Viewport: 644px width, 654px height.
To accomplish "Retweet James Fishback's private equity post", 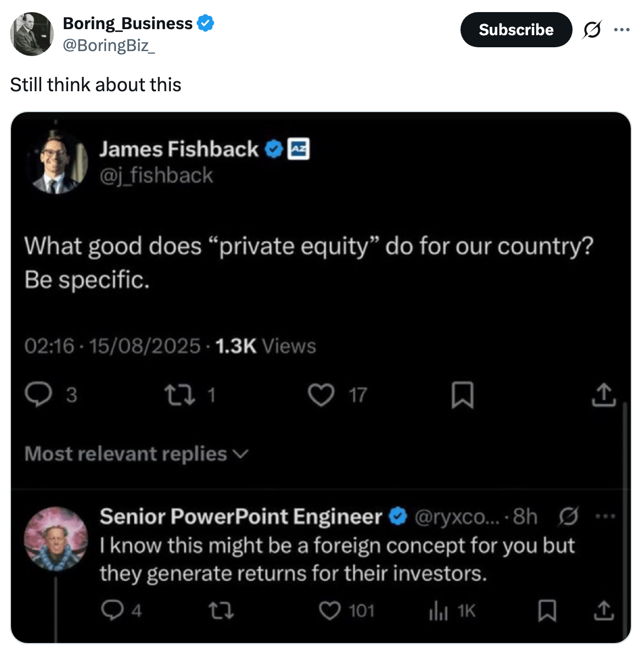I will pyautogui.click(x=180, y=395).
